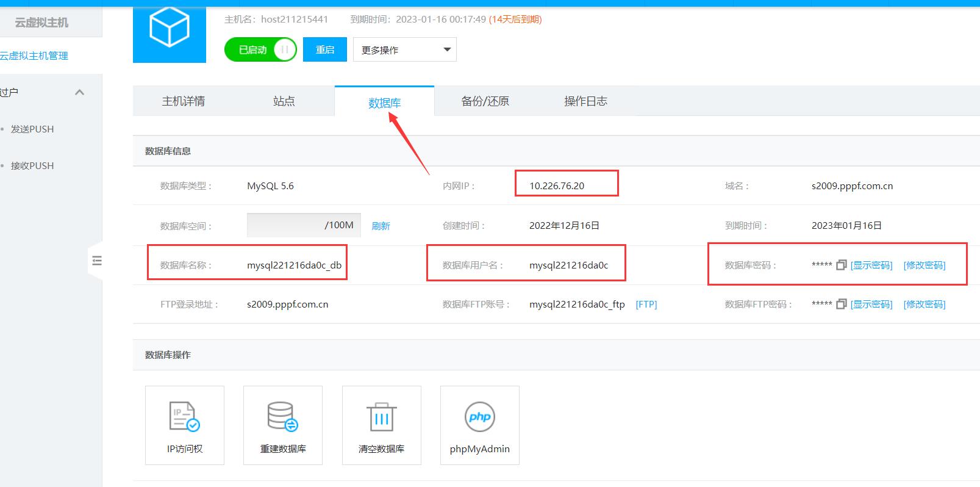980x487 pixels.
Task: Click the database space usage bar
Action: pos(303,225)
